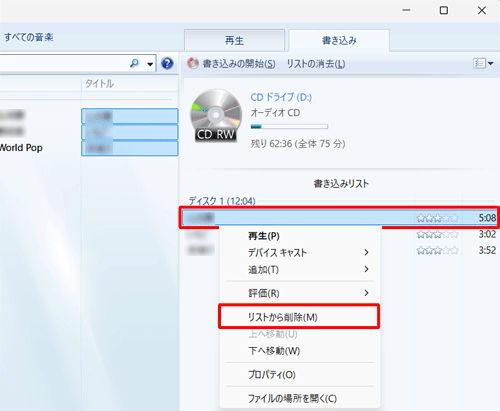This screenshot has width=500, height=411.
Task: Start burning with 書き込みの開始(S)
Action: point(239,64)
